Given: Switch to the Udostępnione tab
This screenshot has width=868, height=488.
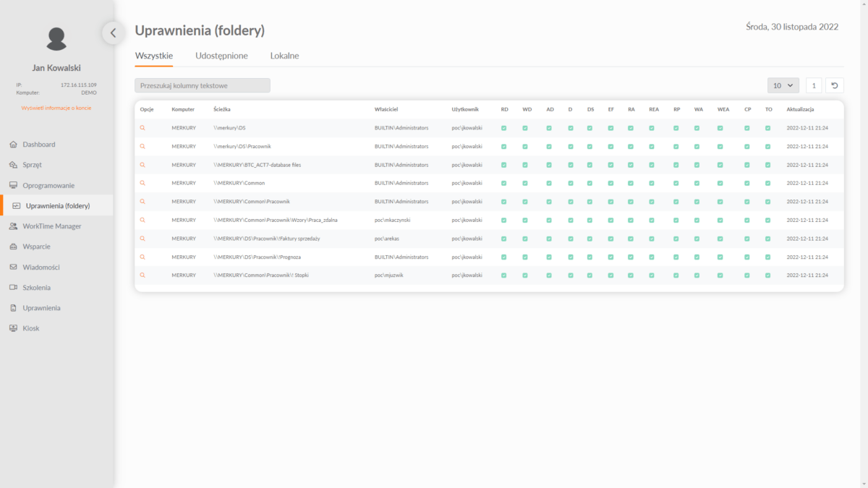Looking at the screenshot, I should pos(221,55).
